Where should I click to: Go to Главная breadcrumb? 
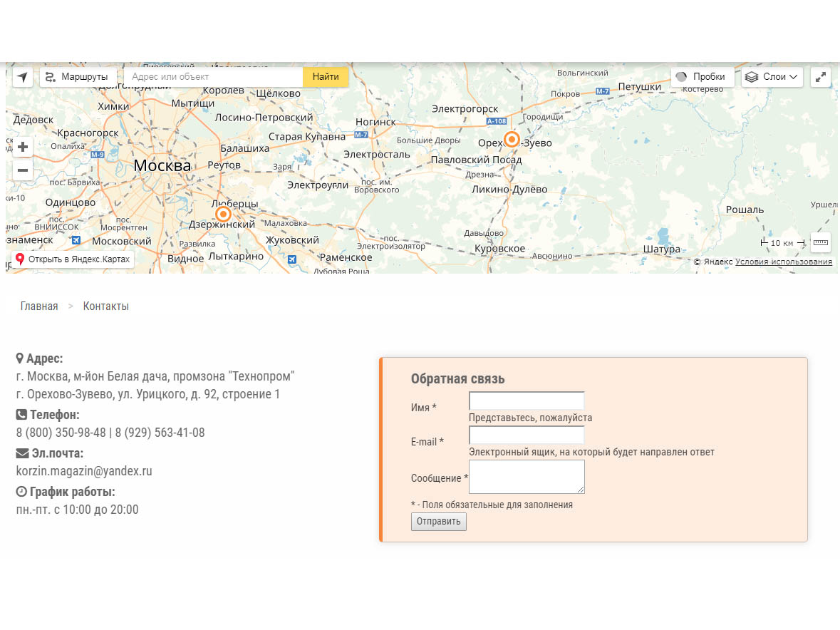tap(39, 306)
